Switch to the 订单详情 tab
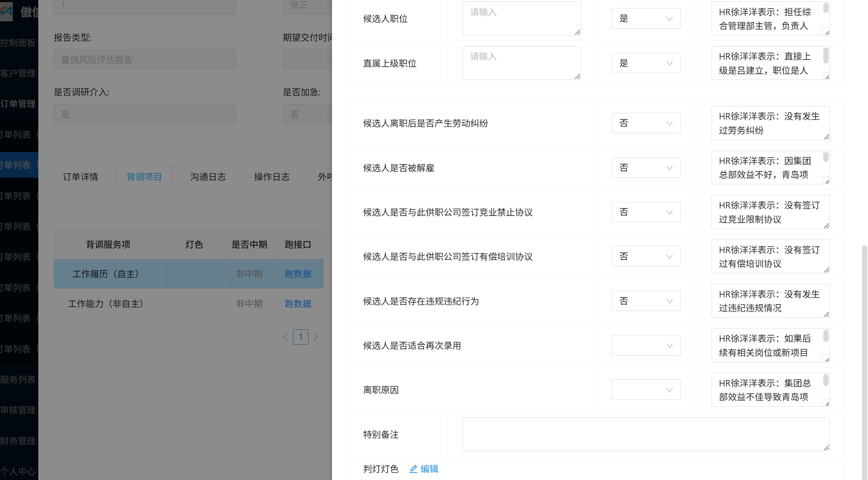868x480 pixels. pos(81,177)
